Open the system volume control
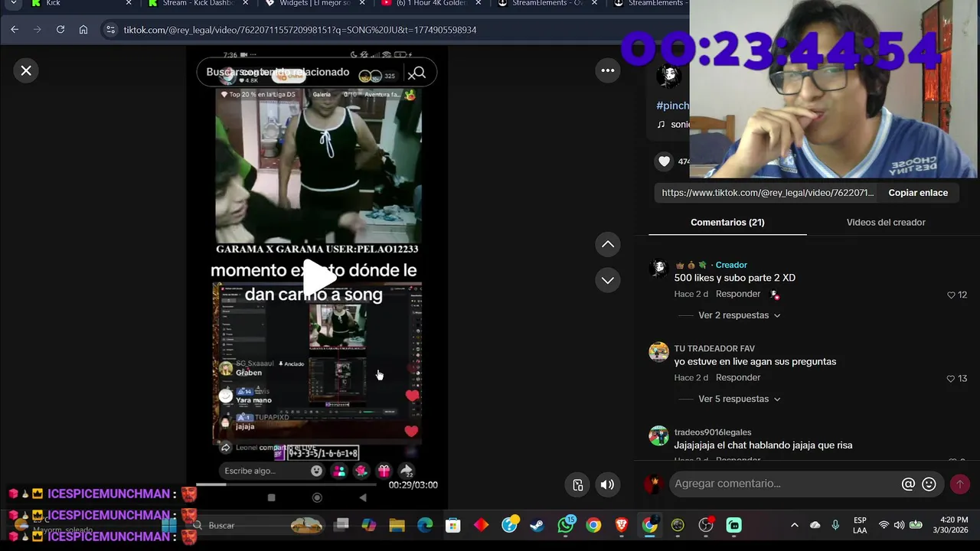 tap(899, 525)
